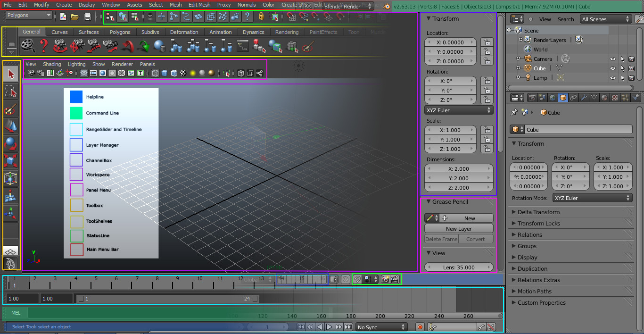Open the Polygons menu set dropdown
This screenshot has height=334, width=644.
coord(29,16)
